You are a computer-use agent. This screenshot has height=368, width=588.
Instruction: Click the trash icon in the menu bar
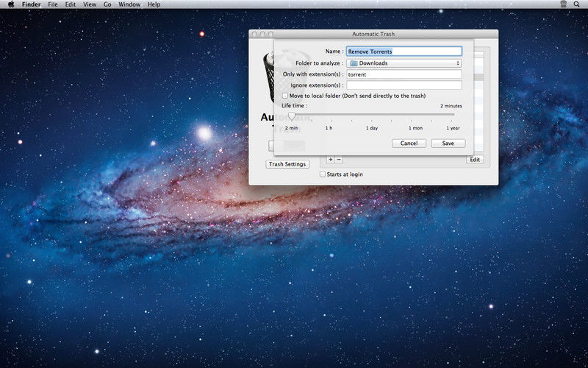(x=563, y=4)
